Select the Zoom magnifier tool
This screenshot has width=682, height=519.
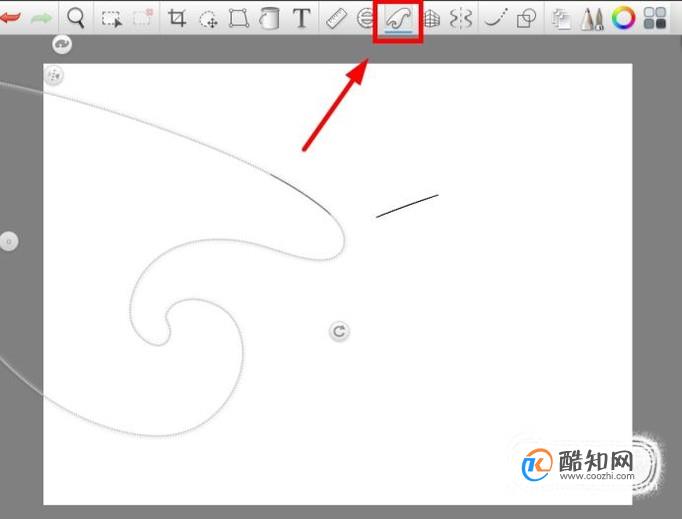[x=76, y=18]
